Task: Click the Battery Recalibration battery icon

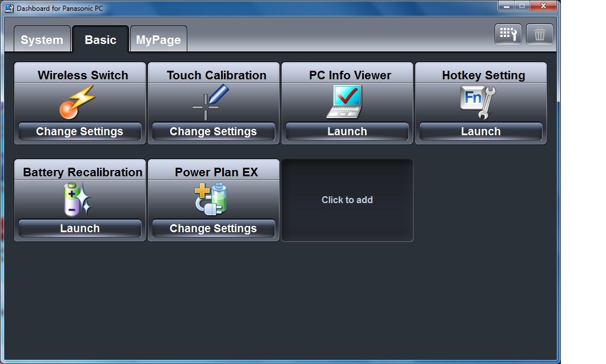Action: click(x=77, y=199)
